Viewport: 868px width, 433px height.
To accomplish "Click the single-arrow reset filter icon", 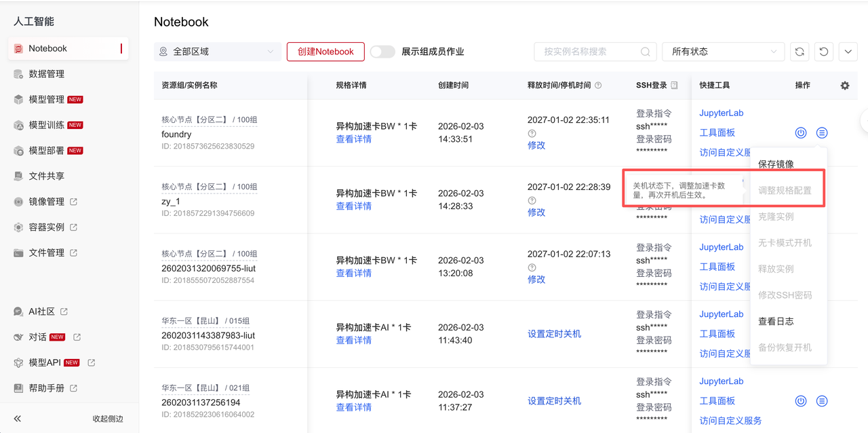I will pyautogui.click(x=824, y=52).
